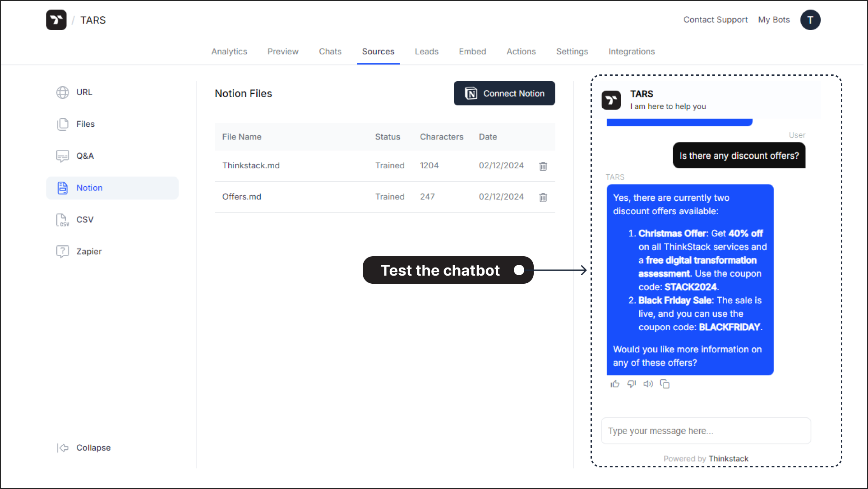This screenshot has width=868, height=489.
Task: Click the STACK2024 coupon code text
Action: click(x=691, y=287)
